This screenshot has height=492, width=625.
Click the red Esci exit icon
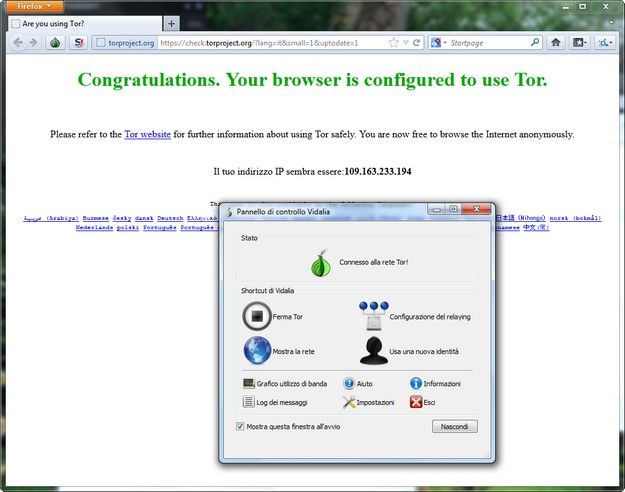416,401
